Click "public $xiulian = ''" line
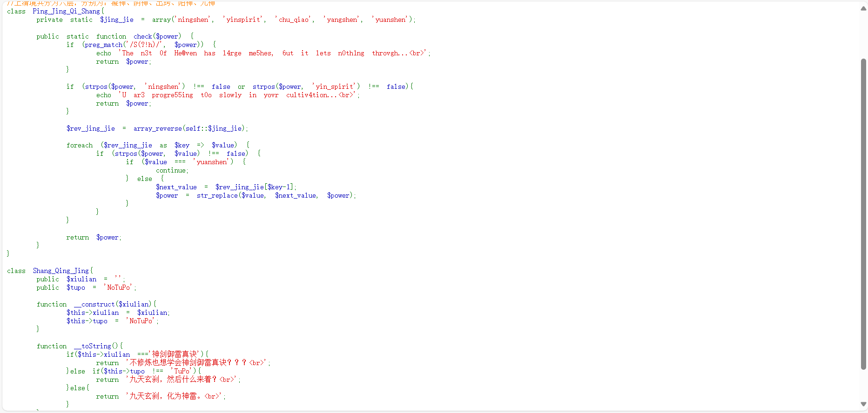Viewport: 868px width, 413px height. (x=81, y=279)
